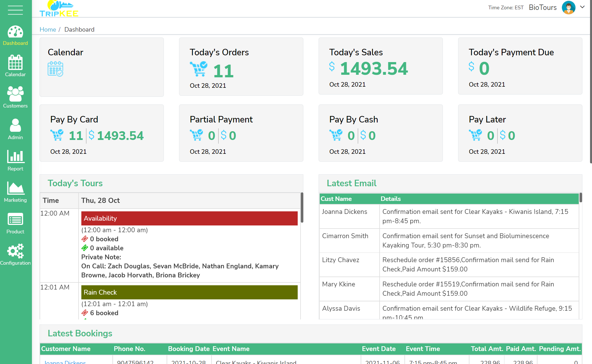Open the Admin panel
The height and width of the screenshot is (364, 592).
click(x=16, y=129)
